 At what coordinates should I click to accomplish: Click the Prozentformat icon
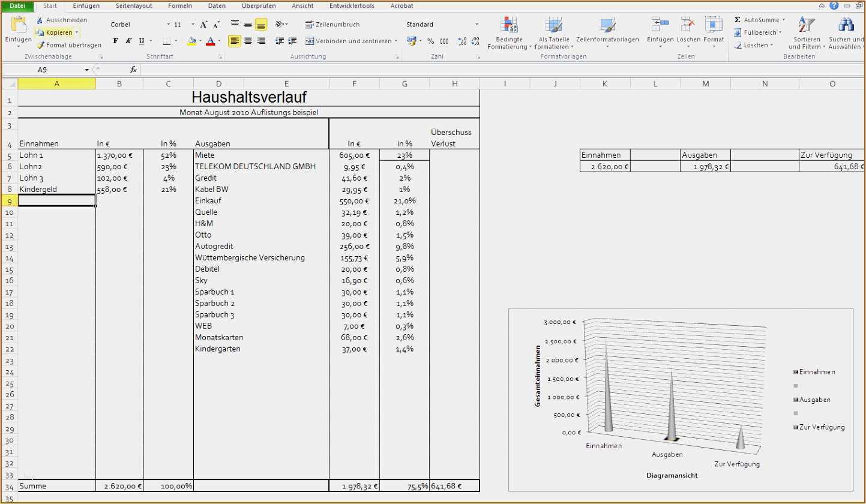coord(430,41)
